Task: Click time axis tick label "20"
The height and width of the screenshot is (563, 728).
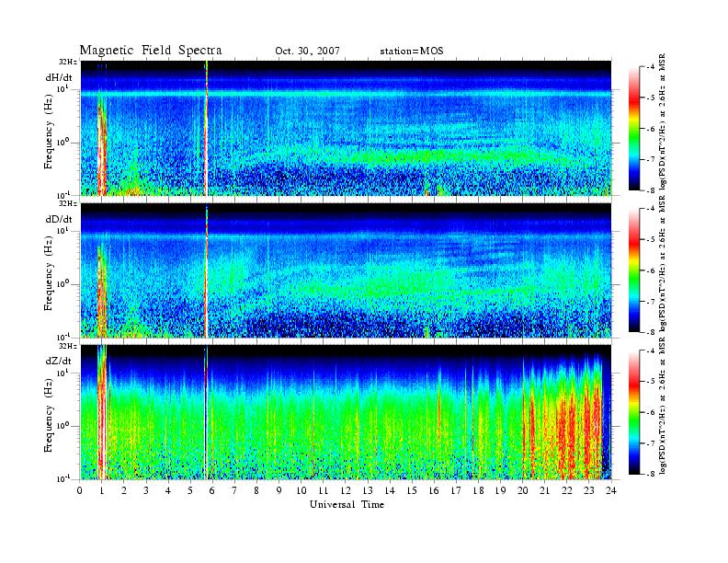Action: click(523, 491)
